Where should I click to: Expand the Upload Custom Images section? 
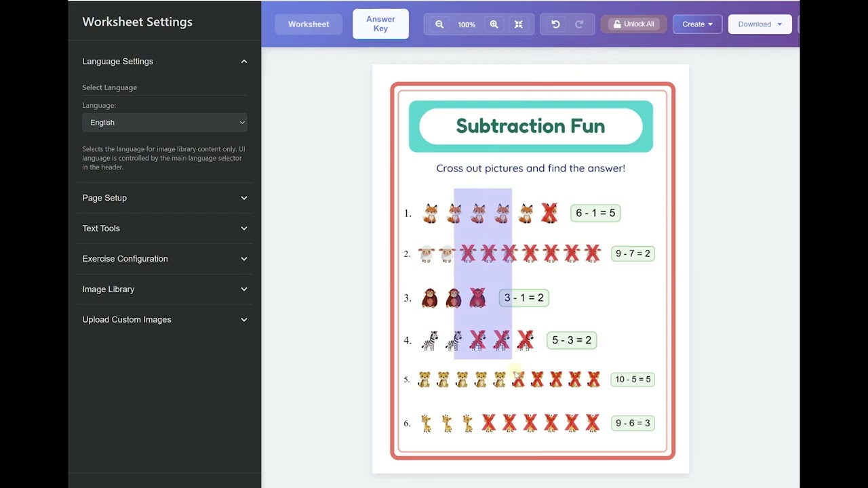tap(165, 320)
